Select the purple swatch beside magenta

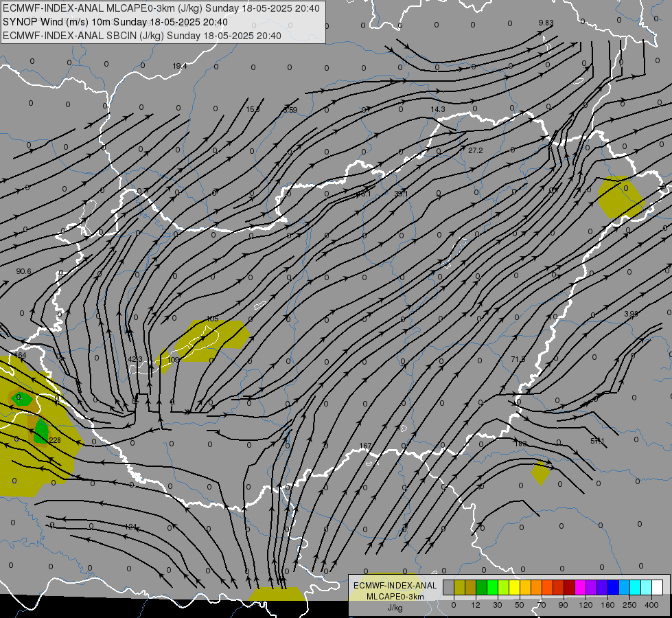click(x=592, y=587)
